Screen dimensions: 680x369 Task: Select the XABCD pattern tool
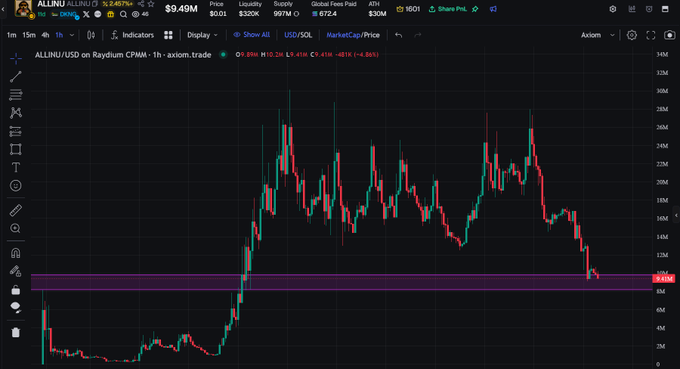tap(16, 113)
